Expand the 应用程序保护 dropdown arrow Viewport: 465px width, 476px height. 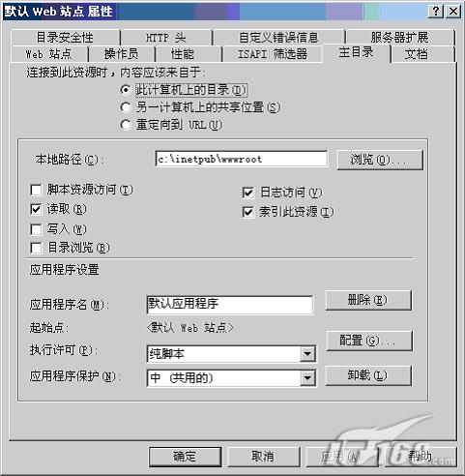pyautogui.click(x=307, y=377)
